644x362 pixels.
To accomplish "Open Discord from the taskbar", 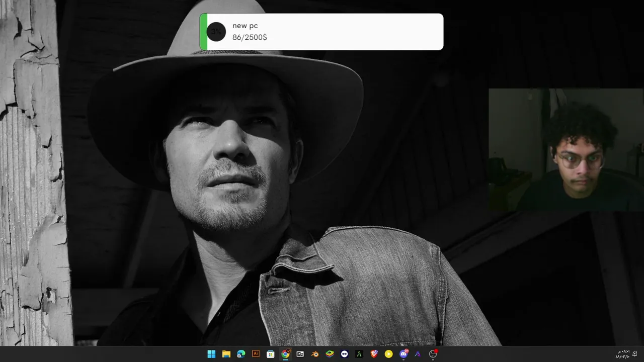I will coord(403,354).
